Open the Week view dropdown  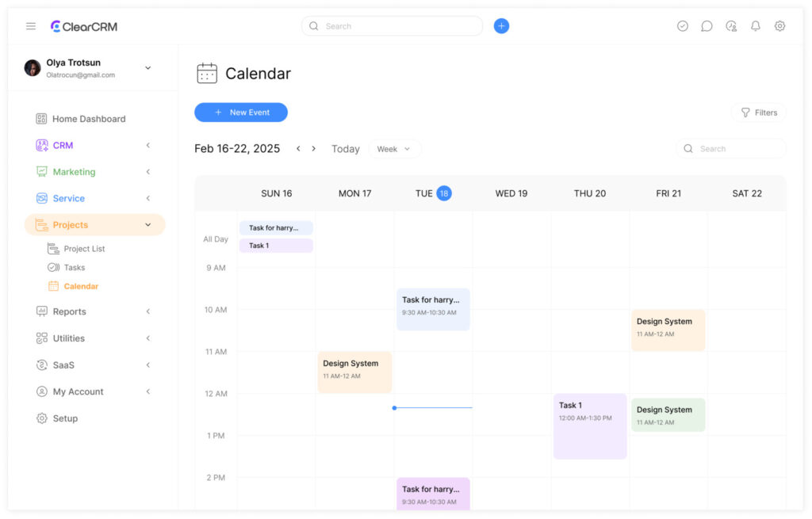pyautogui.click(x=394, y=149)
